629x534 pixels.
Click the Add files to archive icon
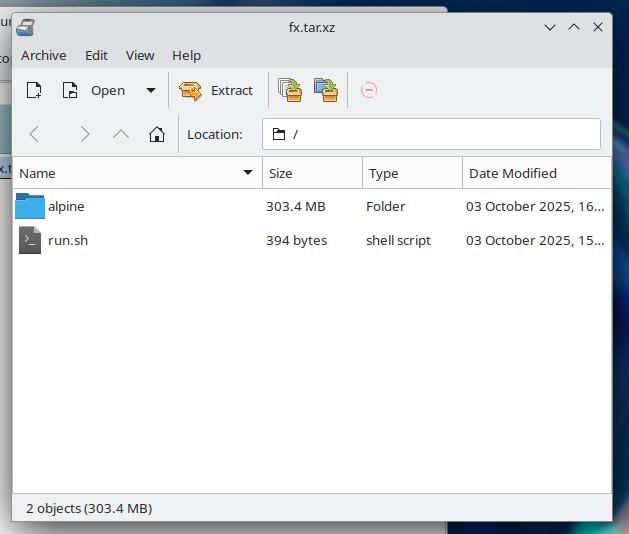point(290,90)
